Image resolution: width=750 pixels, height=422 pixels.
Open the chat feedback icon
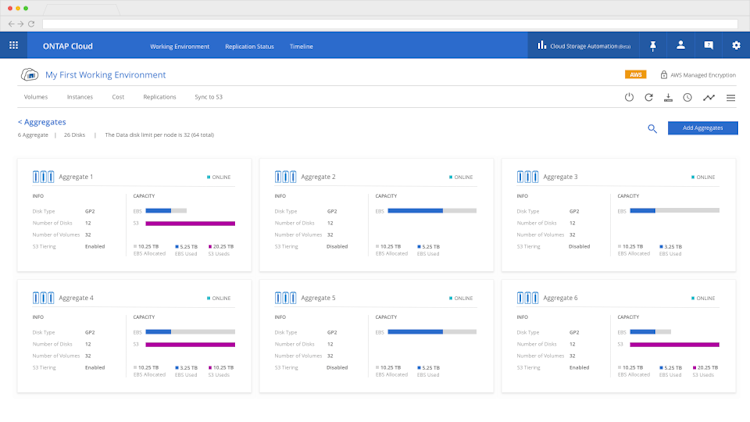pyautogui.click(x=708, y=45)
